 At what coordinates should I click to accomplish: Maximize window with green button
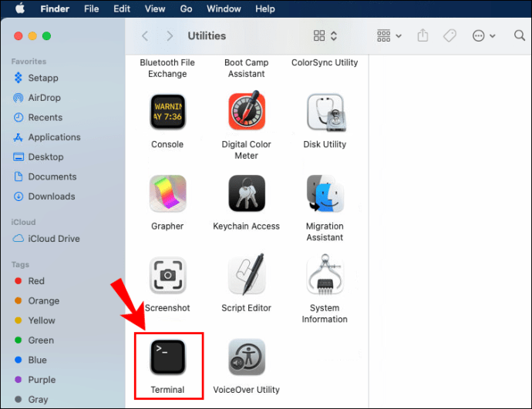[x=47, y=36]
